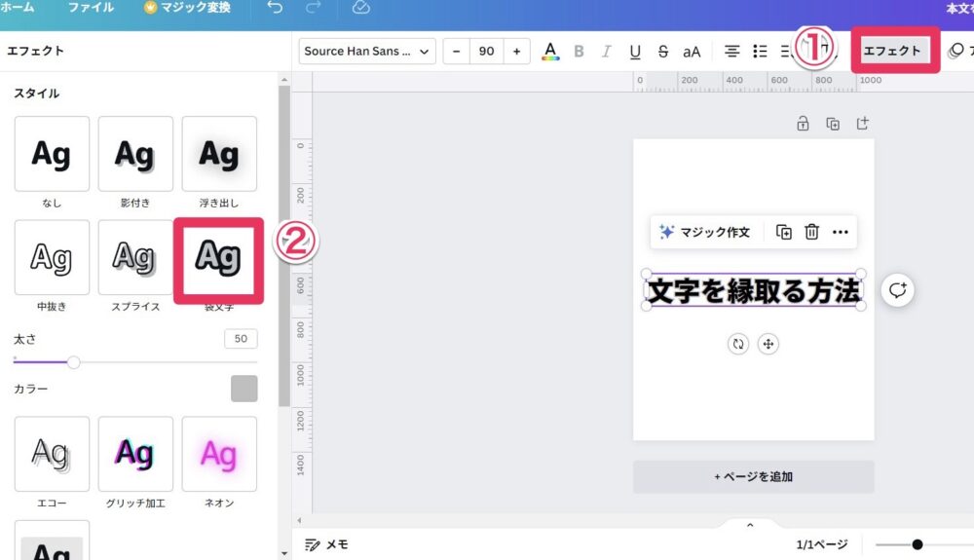Duplicate the text using the floating toolbar
This screenshot has height=560, width=974.
pyautogui.click(x=783, y=232)
